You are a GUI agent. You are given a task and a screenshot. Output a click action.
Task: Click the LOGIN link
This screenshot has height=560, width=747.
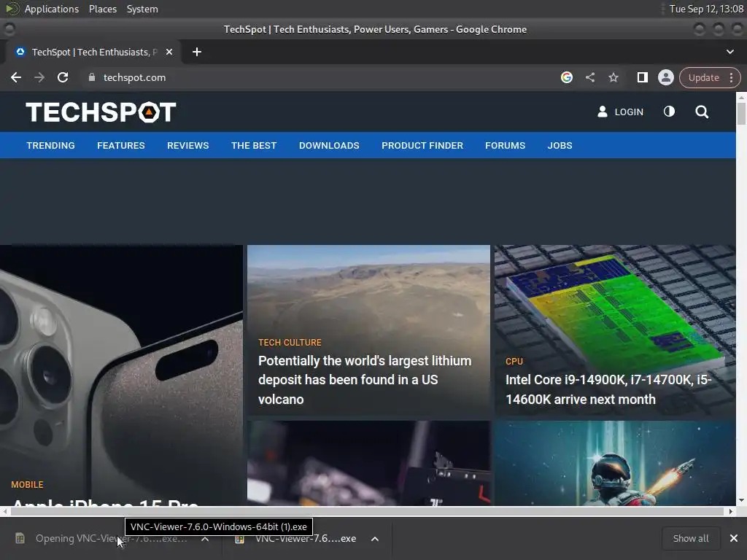tap(629, 112)
